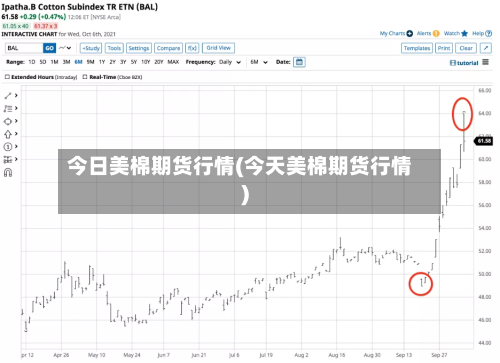
Task: Expand the shapes tool submenu arrow
Action: point(16,121)
